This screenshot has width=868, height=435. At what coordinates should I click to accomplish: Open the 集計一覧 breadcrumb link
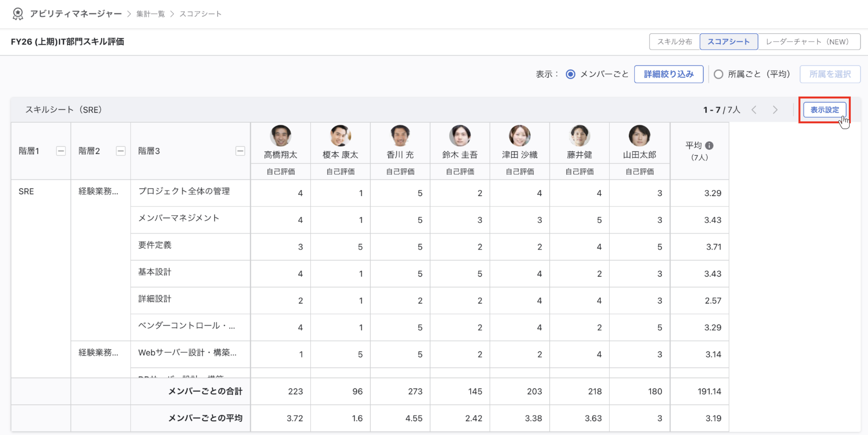tap(150, 14)
